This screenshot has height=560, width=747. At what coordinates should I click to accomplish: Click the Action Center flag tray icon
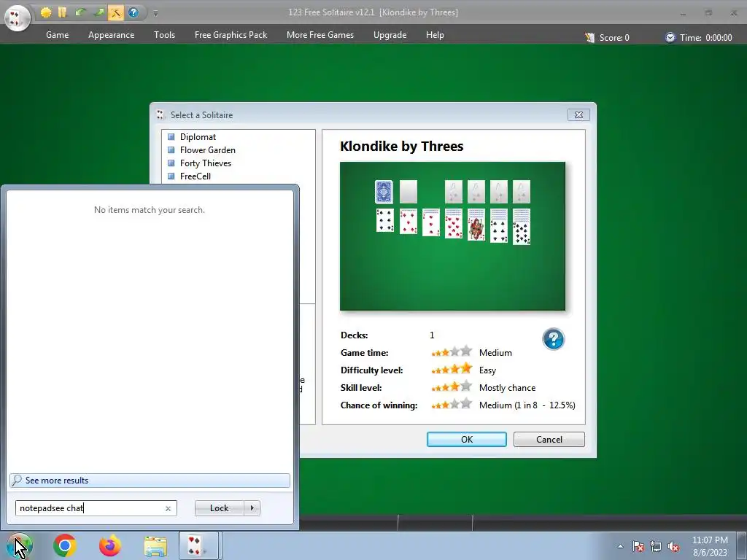638,546
